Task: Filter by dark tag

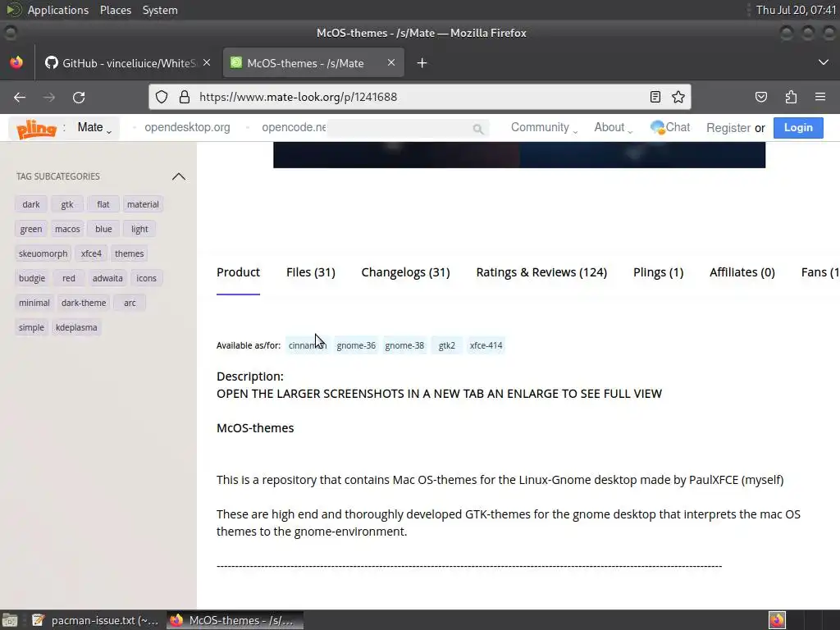Action: [31, 204]
